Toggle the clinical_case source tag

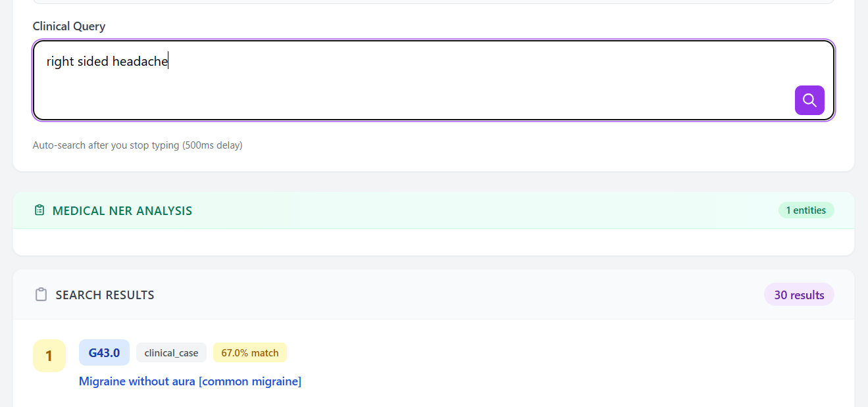point(171,352)
